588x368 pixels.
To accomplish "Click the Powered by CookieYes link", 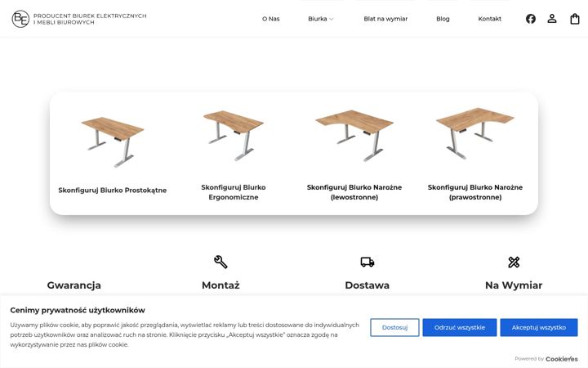I will pos(546,359).
